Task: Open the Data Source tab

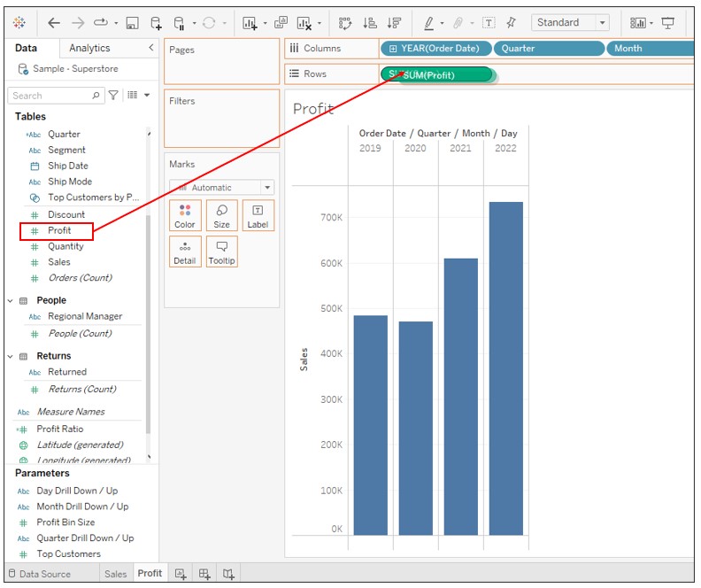Action: [x=40, y=574]
